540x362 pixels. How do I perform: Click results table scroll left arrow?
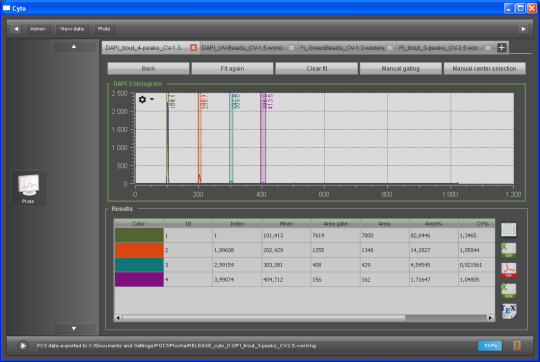118,318
